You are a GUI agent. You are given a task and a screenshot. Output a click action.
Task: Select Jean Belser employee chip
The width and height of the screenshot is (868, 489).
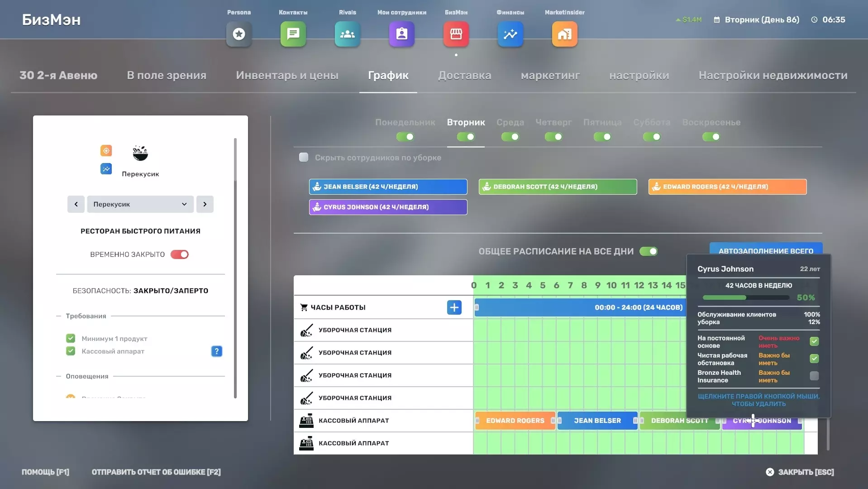(388, 187)
